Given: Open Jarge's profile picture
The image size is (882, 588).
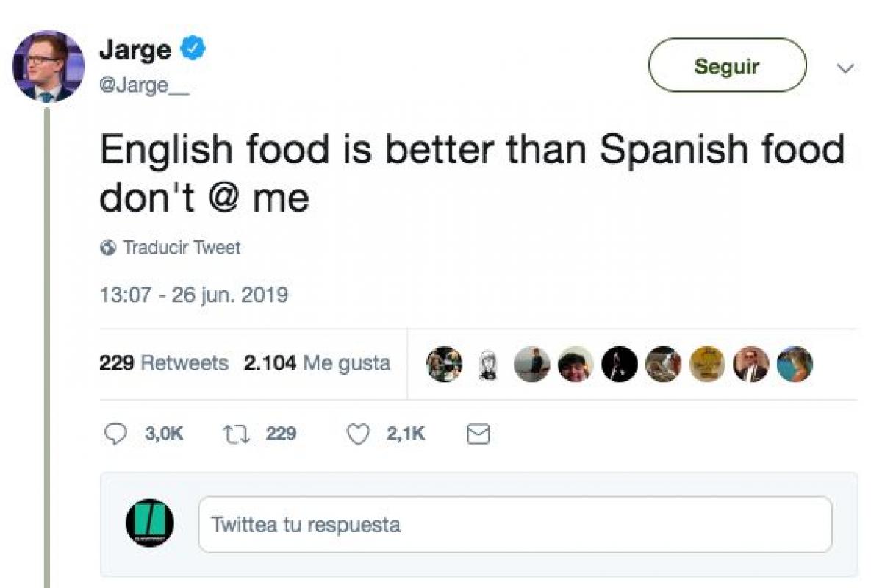Looking at the screenshot, I should pos(49,66).
